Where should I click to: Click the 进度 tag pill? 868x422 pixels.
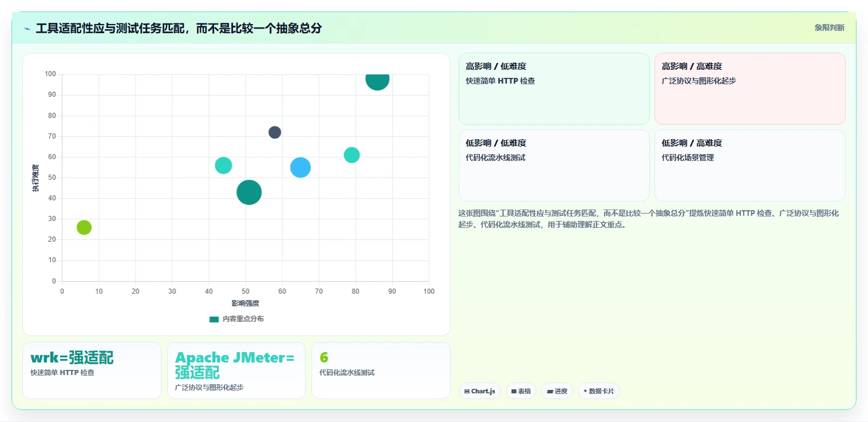[557, 391]
